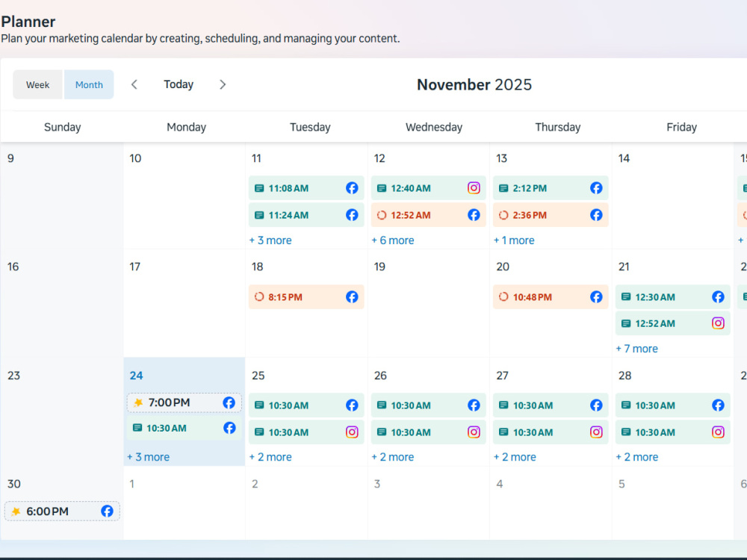Show '+ 3 more' posts on November 24
747x560 pixels.
[148, 457]
